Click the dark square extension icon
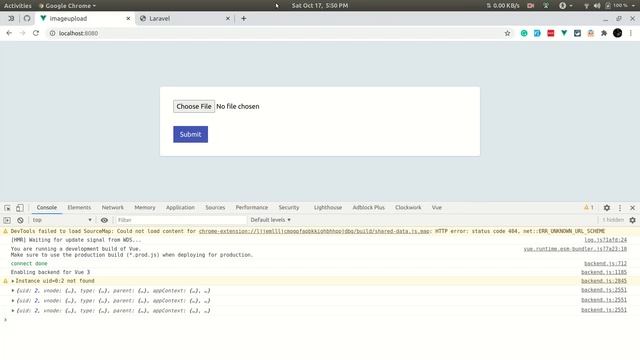 click(577, 33)
